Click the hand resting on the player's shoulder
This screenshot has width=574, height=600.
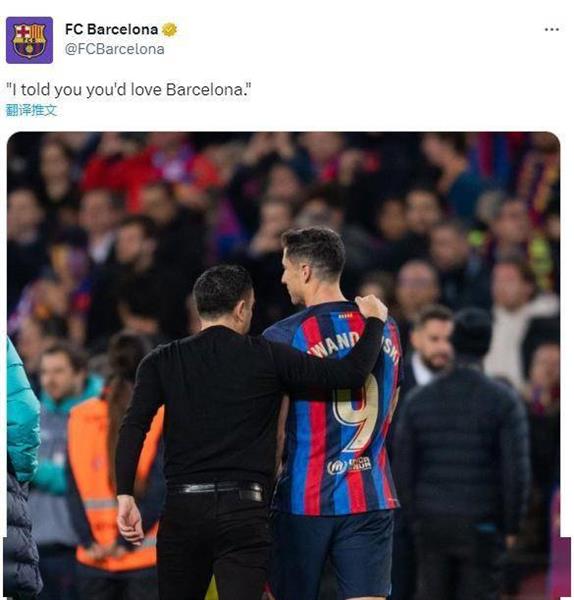coord(370,307)
